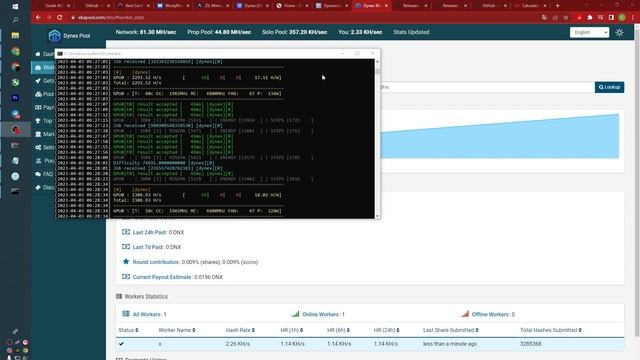Sort by Total Hashes Submitted column
640x360 pixels.
coord(551,330)
